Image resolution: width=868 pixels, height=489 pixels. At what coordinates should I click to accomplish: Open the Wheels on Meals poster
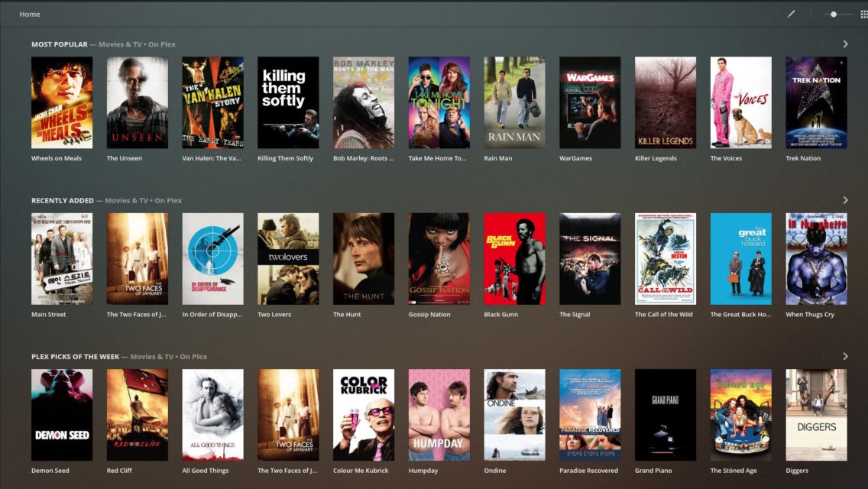(x=62, y=102)
